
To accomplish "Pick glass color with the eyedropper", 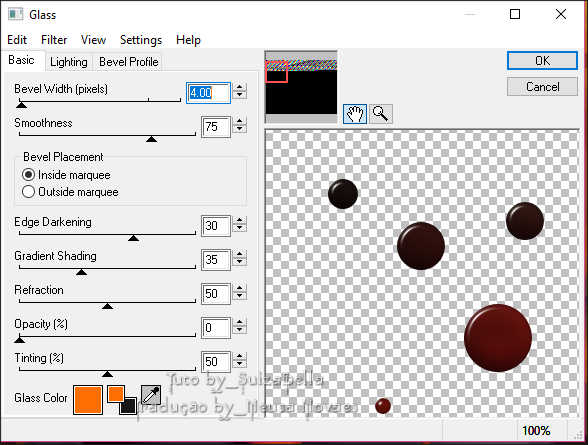I will point(151,395).
